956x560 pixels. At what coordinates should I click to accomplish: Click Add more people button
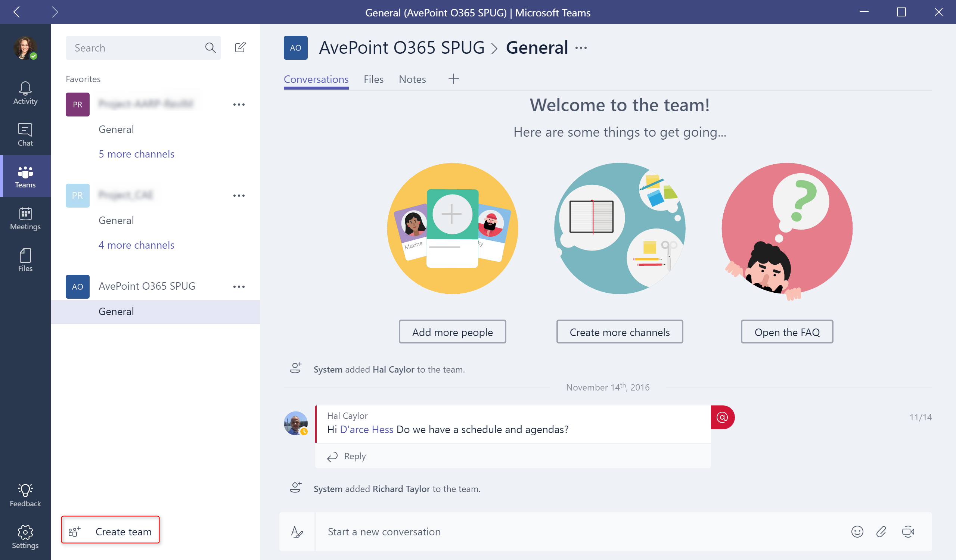coord(452,332)
